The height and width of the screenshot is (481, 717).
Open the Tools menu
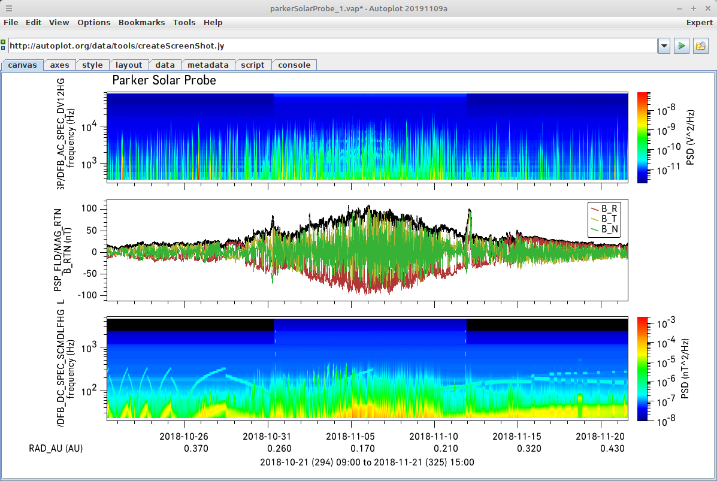(184, 22)
